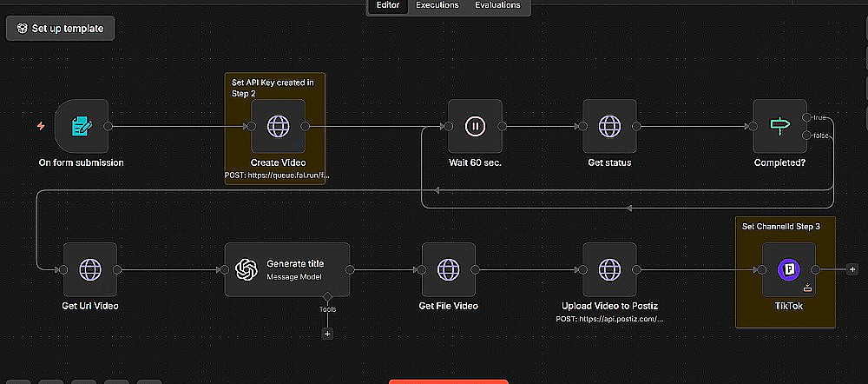This screenshot has height=384, width=868.
Task: Click the Get File Video label
Action: coord(449,306)
